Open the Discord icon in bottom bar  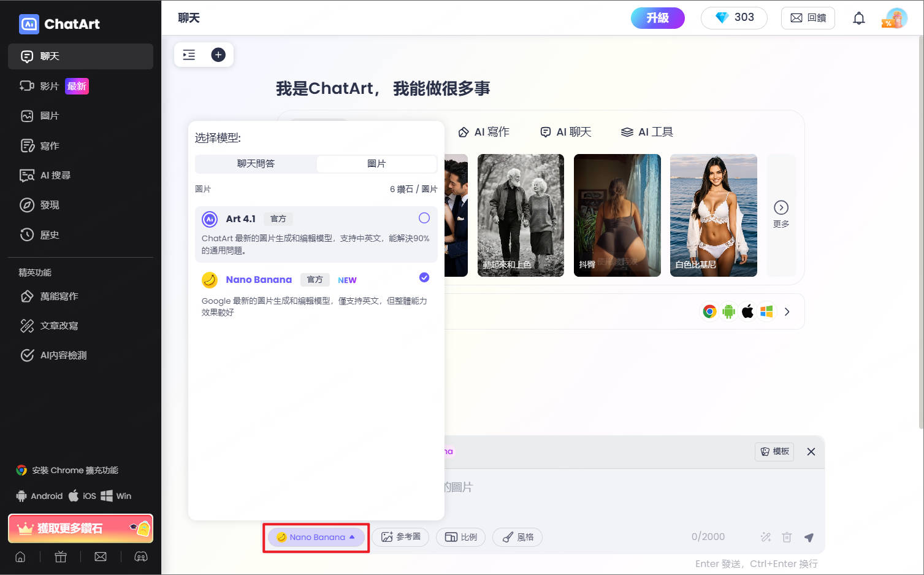pos(141,557)
